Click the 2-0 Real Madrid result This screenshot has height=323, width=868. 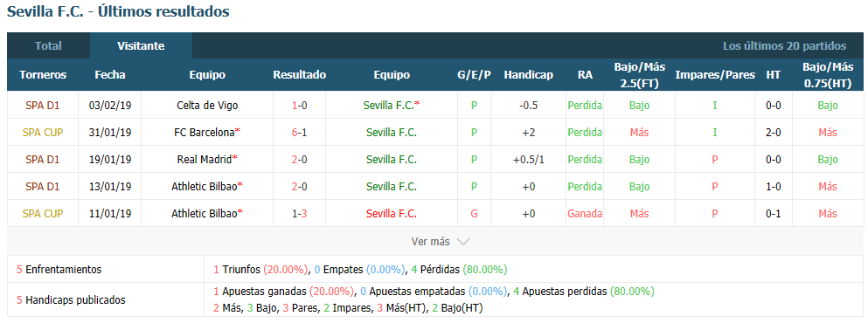pos(300,159)
